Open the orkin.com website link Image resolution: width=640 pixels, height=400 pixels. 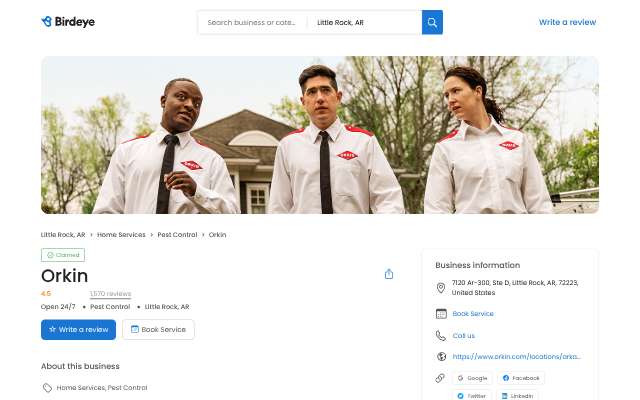pos(516,356)
